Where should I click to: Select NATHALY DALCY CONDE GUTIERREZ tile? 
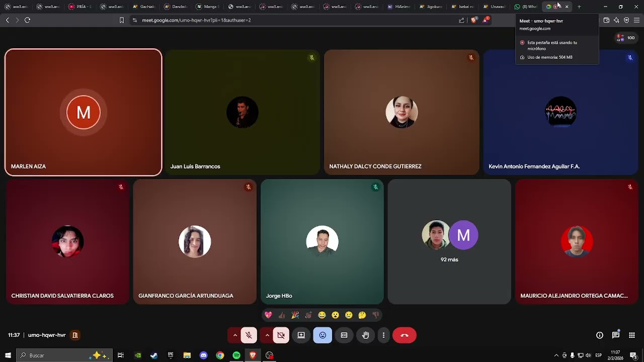[x=401, y=112]
